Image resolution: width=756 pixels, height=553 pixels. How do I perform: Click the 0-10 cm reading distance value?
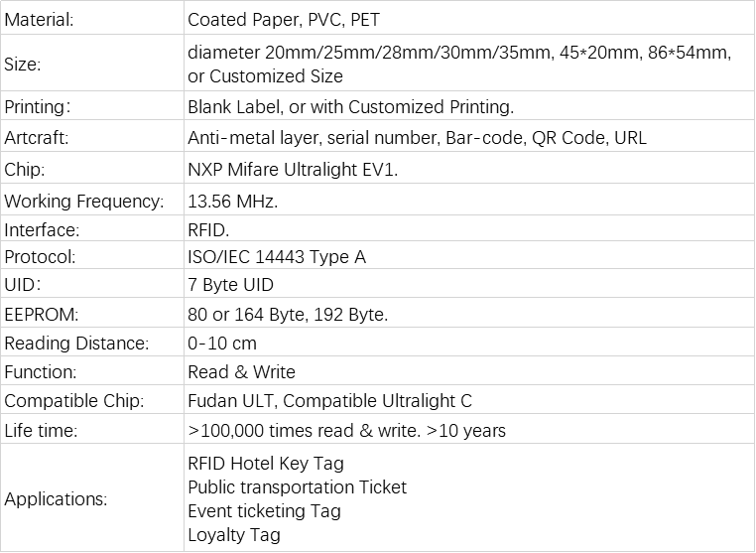222,344
